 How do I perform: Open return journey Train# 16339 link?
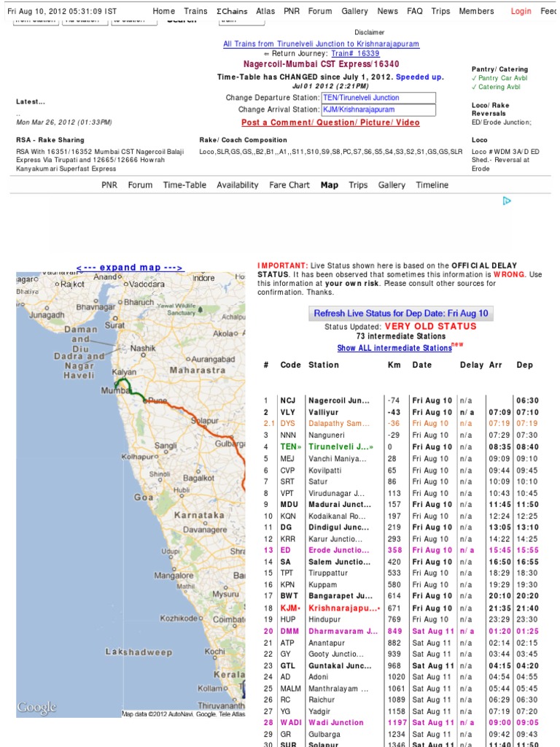[x=355, y=54]
